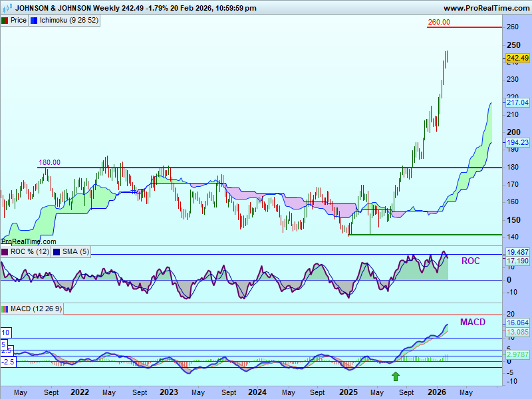Viewport: 532px width, 399px height.
Task: Click the 2023 label on time axis
Action: (x=168, y=392)
